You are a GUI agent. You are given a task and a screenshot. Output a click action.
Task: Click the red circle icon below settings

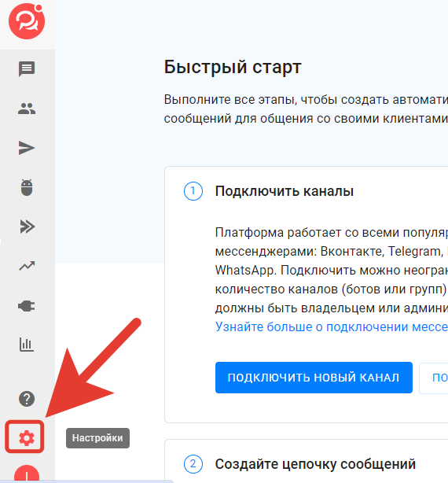tap(27, 474)
